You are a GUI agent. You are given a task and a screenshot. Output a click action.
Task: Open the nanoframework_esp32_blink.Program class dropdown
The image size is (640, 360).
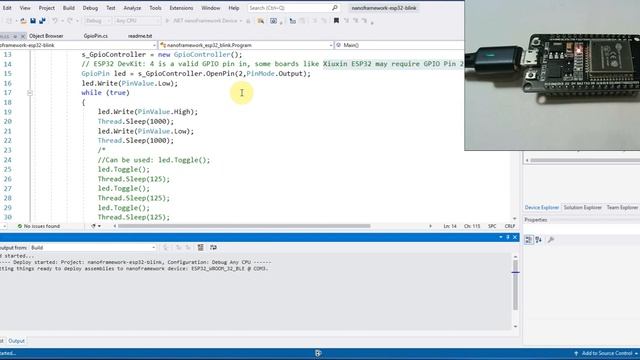(x=246, y=45)
